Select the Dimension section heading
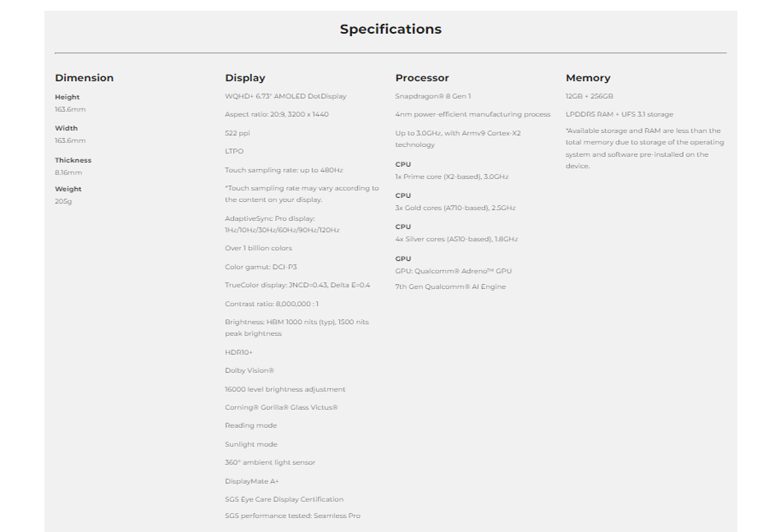Viewport: 780px width, 532px height. 84,77
